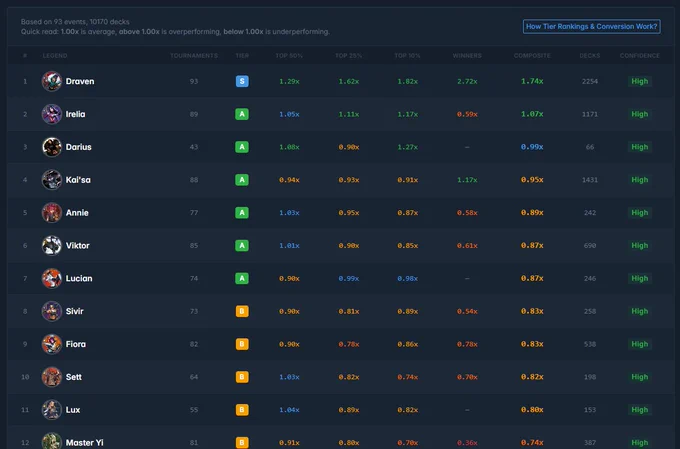Click Fiora's 82 tournaments count

point(194,344)
